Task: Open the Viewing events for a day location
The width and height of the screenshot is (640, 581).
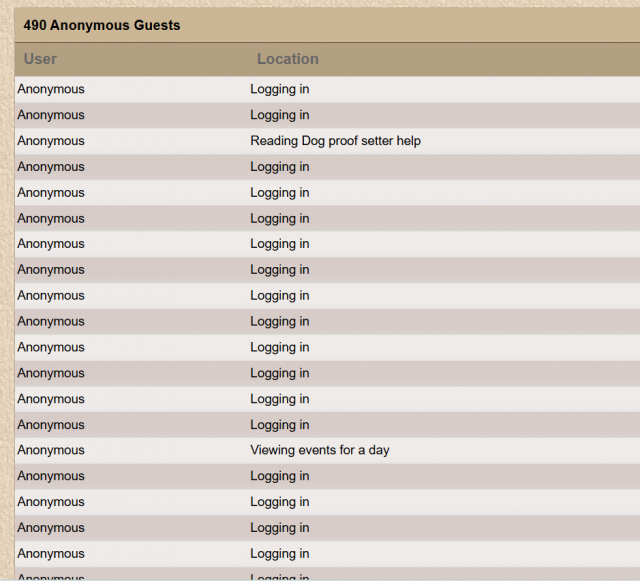Action: [x=320, y=450]
